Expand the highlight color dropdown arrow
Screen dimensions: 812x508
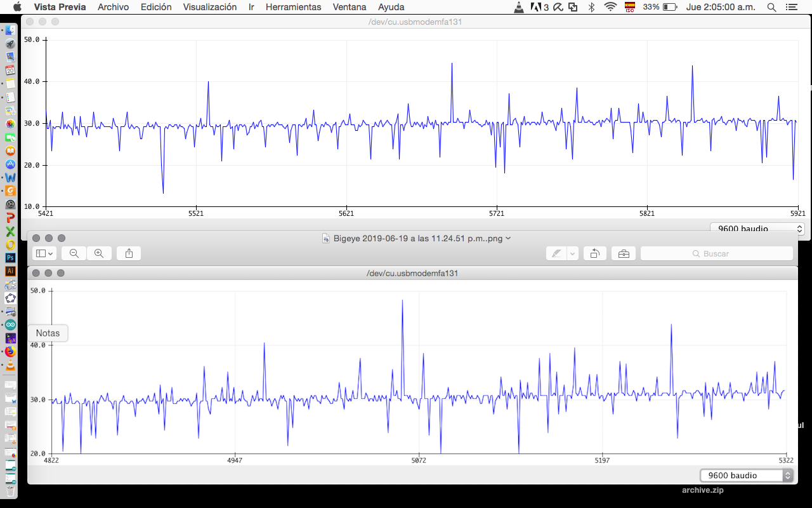point(573,253)
